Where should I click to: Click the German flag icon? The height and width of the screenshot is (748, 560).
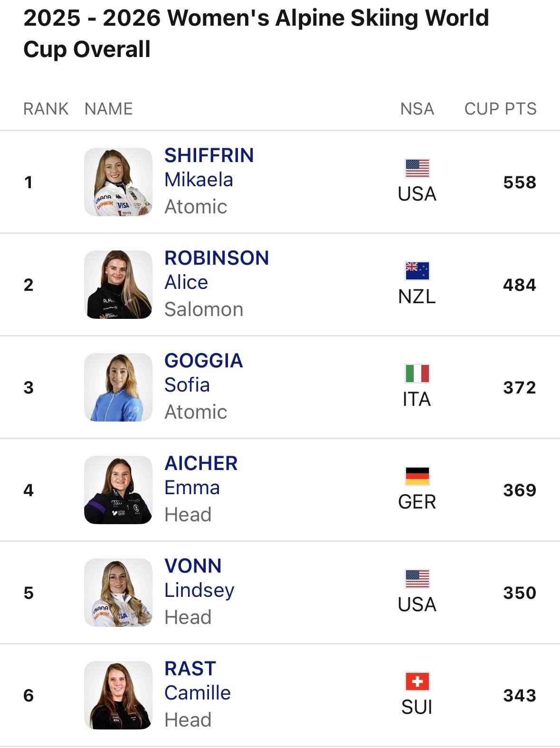(x=417, y=476)
